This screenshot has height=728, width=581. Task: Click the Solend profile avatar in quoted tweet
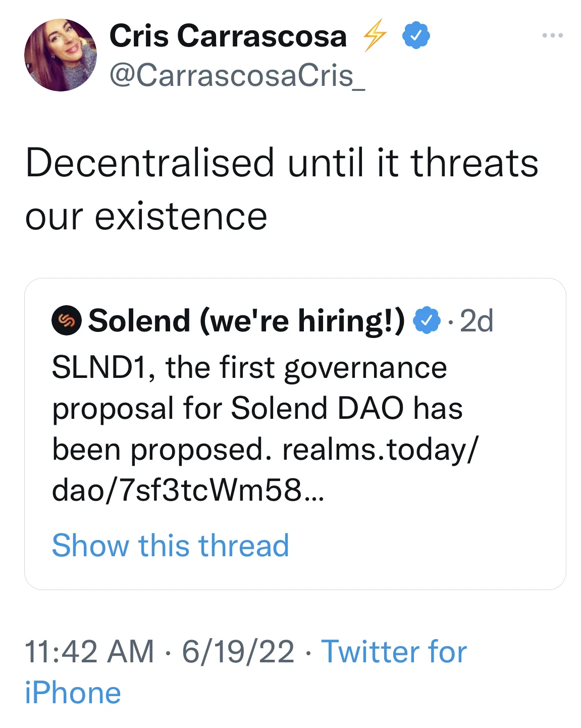coord(67,320)
